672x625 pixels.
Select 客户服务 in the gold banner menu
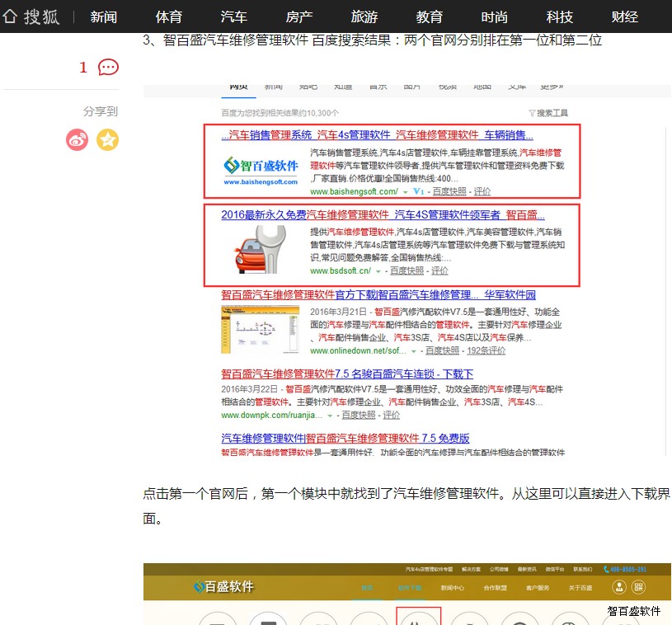pyautogui.click(x=538, y=588)
